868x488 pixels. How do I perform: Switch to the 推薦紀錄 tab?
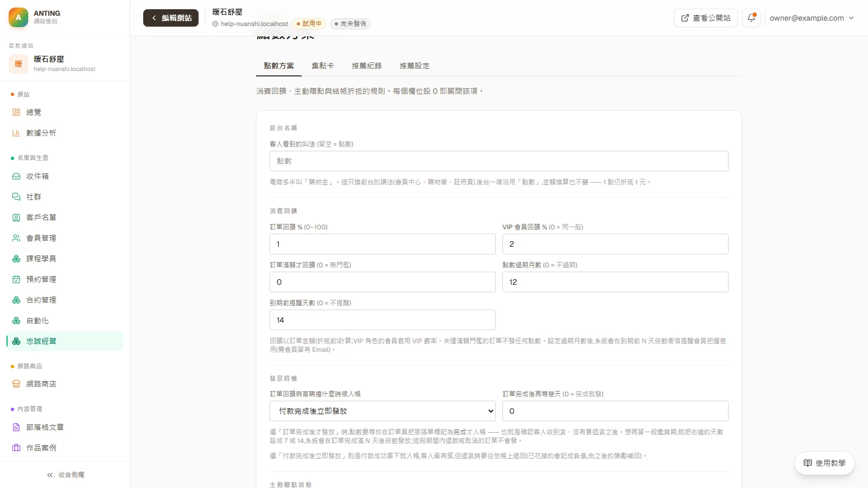click(x=367, y=66)
